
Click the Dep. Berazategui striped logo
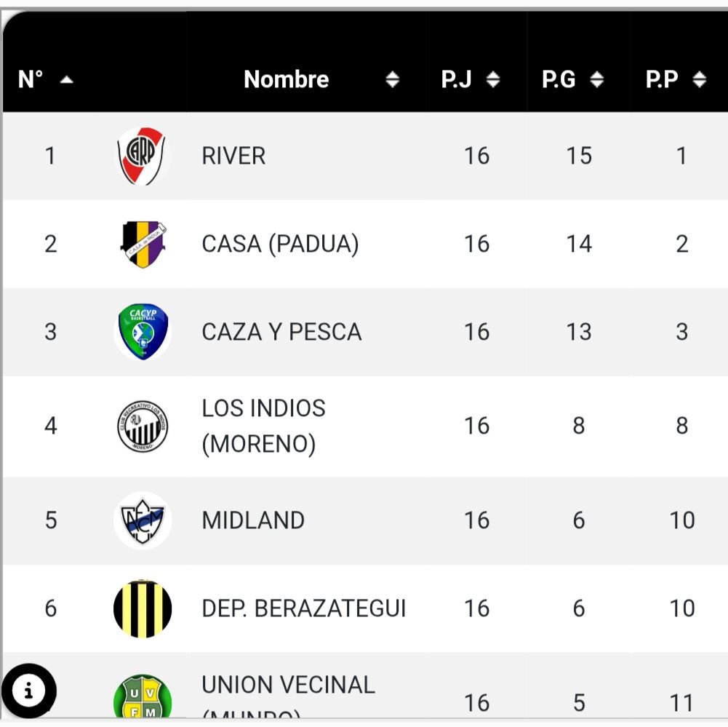(x=143, y=608)
